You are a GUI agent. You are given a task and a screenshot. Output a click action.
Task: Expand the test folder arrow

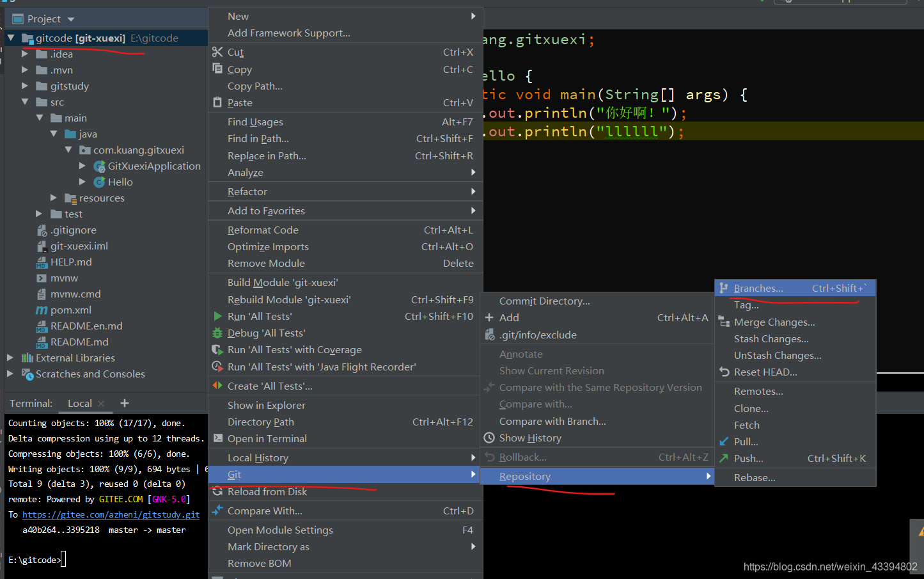click(39, 214)
